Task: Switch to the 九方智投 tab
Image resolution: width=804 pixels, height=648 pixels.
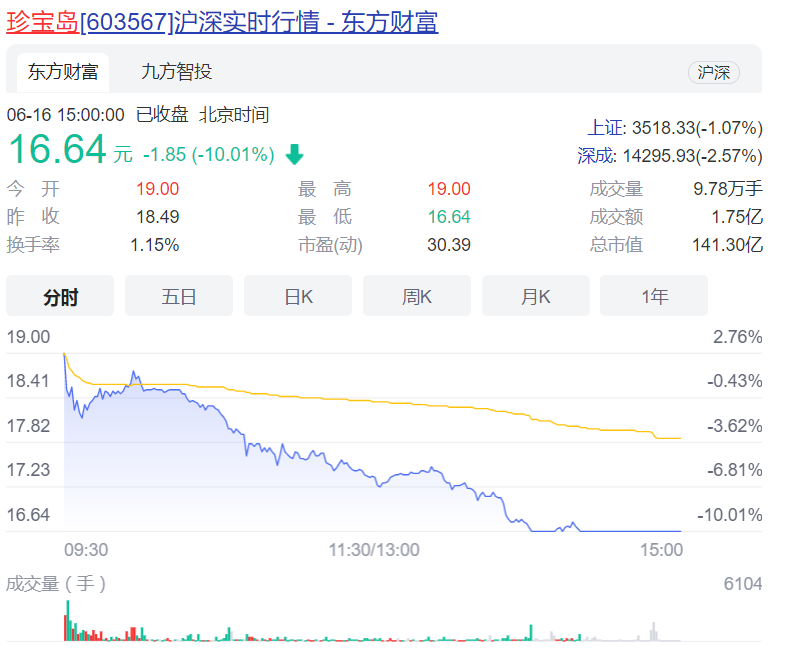Action: click(x=176, y=72)
